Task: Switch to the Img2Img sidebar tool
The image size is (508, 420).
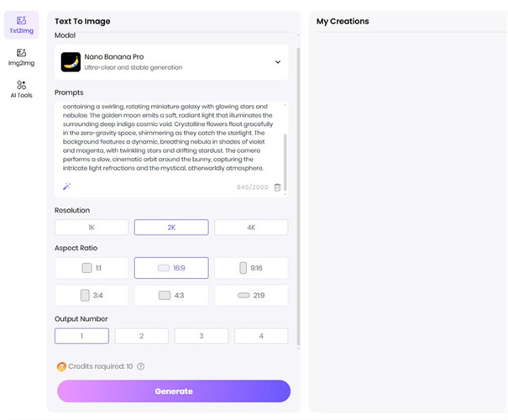Action: (21, 57)
